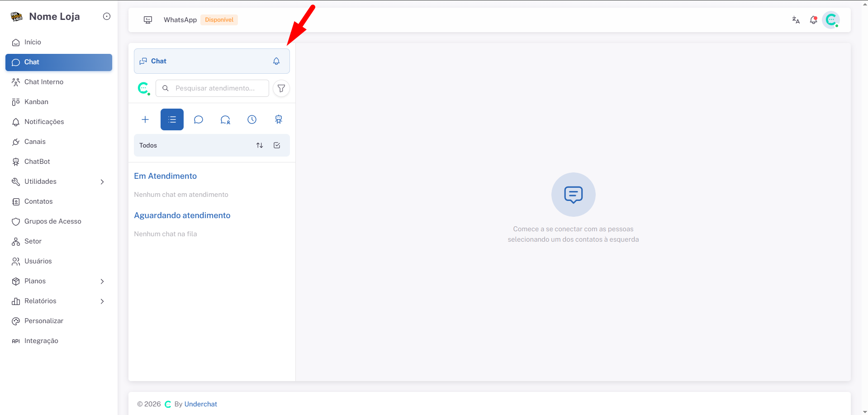Open header notification bell with red dot

coord(813,20)
